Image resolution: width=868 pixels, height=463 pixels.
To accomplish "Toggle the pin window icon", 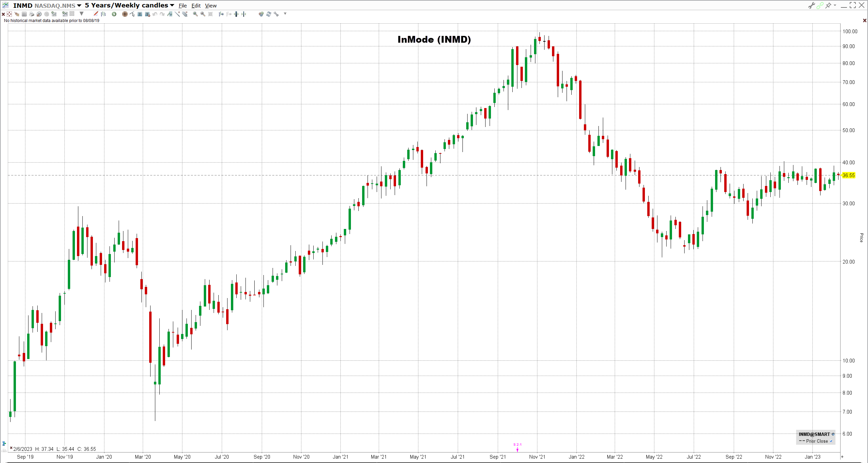I will (x=828, y=5).
